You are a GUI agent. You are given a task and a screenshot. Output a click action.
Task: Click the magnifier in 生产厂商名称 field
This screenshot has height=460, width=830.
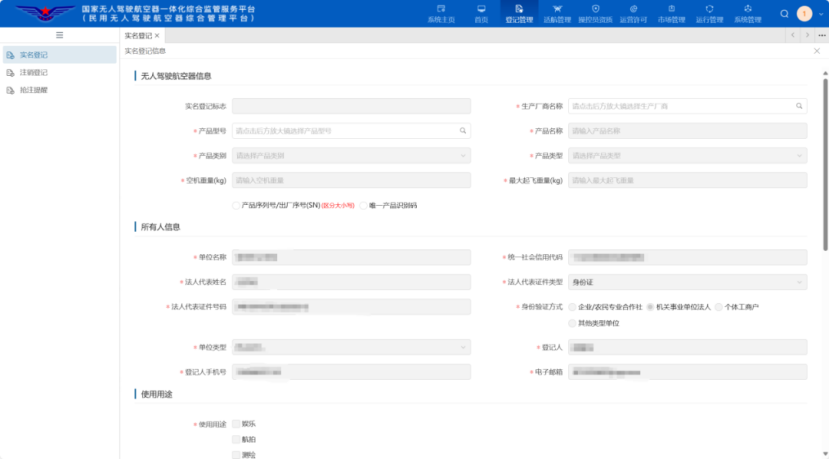(x=800, y=105)
